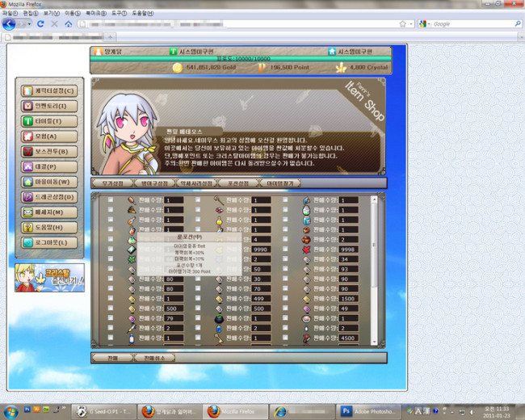The image size is (525, 420).
Task: Start adventure with 모험(A) sidebar button
Action: 49,136
